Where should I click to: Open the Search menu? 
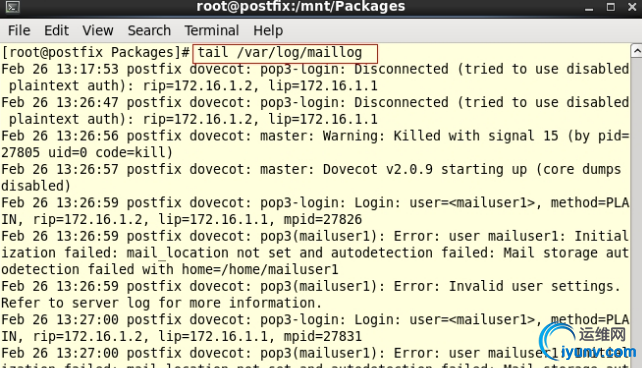[x=149, y=31]
